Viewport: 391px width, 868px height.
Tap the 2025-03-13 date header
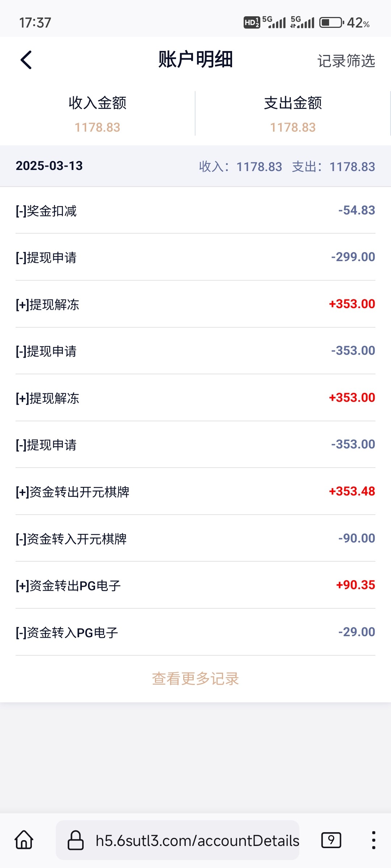point(49,166)
